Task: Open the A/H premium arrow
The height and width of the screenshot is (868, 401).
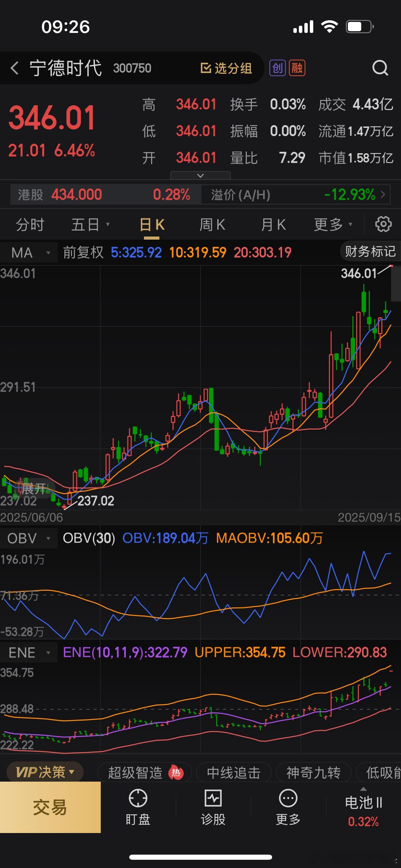Action: (x=383, y=194)
